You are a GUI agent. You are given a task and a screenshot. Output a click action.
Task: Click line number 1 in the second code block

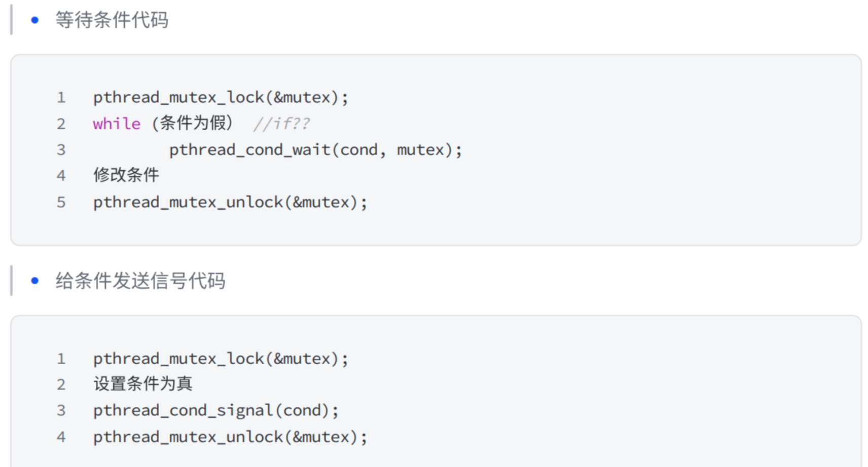(61, 359)
